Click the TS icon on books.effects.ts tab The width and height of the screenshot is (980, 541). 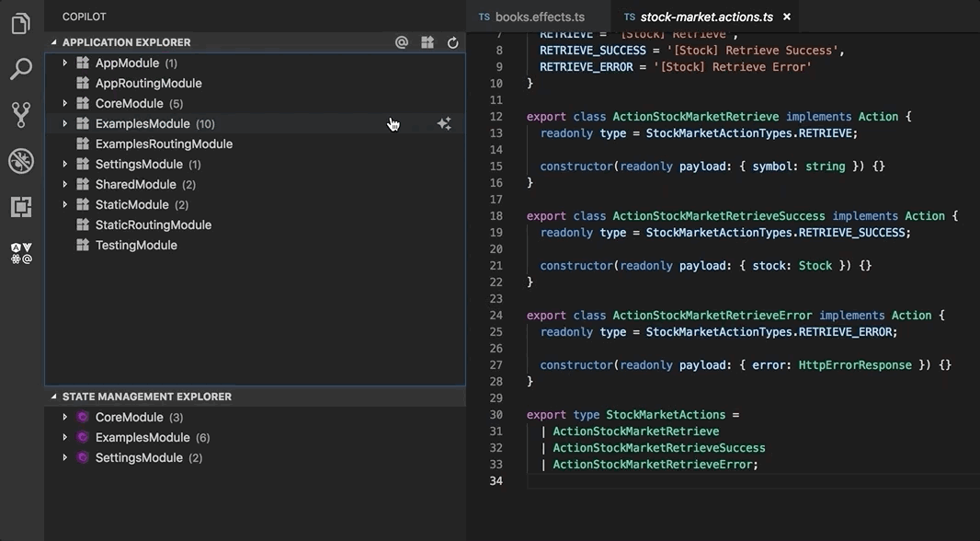point(484,17)
